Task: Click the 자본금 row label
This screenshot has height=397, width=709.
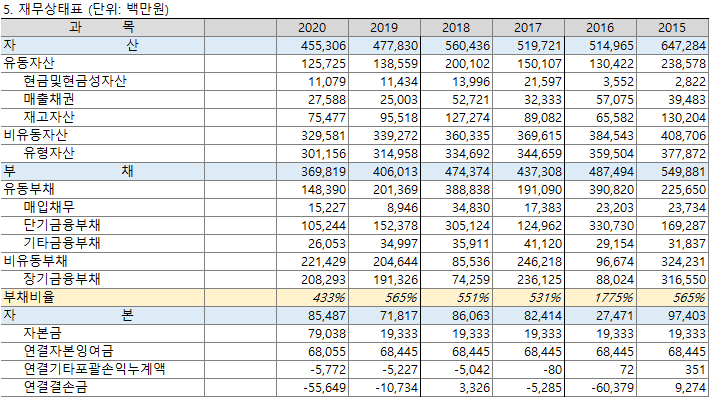Action: pos(42,333)
